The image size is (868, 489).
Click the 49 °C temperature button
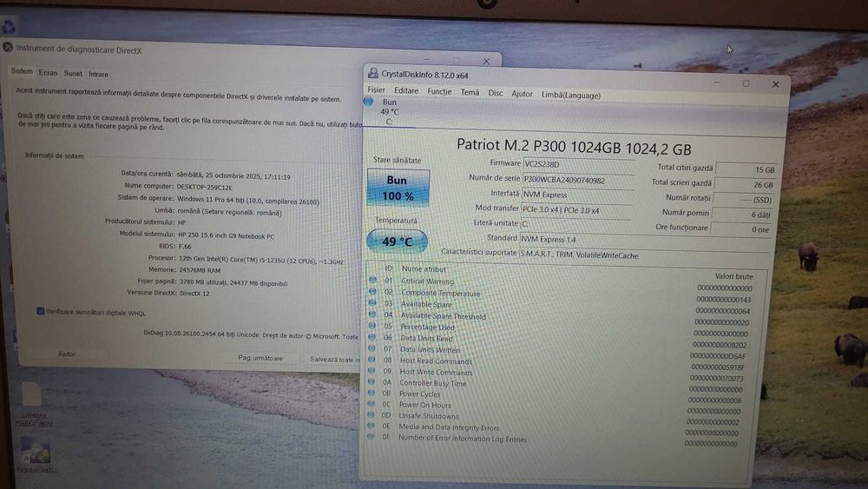click(397, 241)
